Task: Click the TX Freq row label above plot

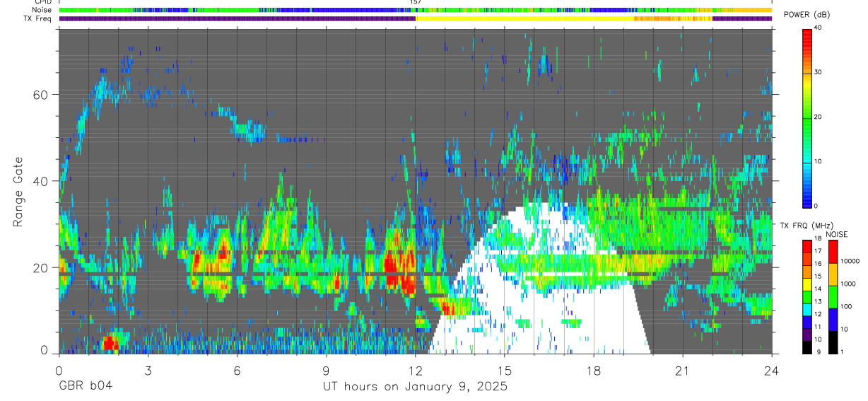Action: click(37, 18)
